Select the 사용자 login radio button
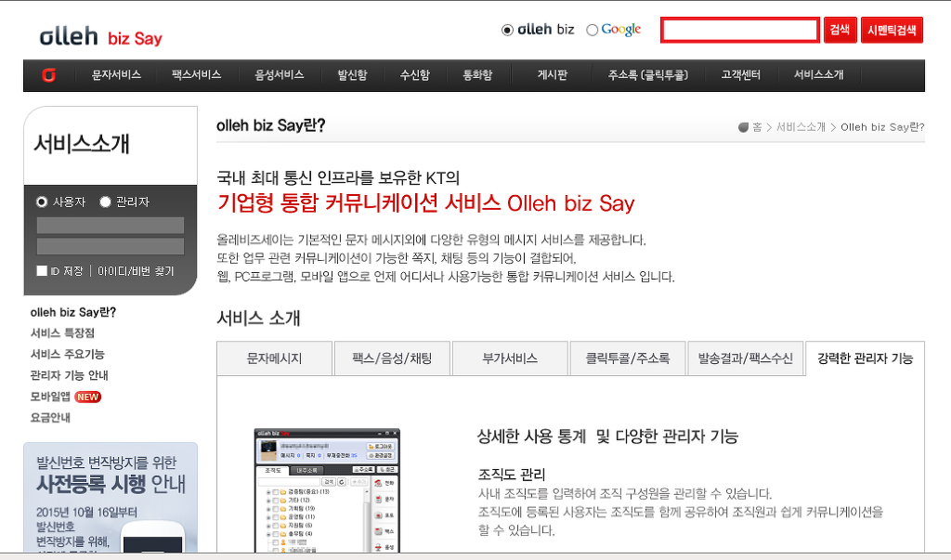 [42, 202]
